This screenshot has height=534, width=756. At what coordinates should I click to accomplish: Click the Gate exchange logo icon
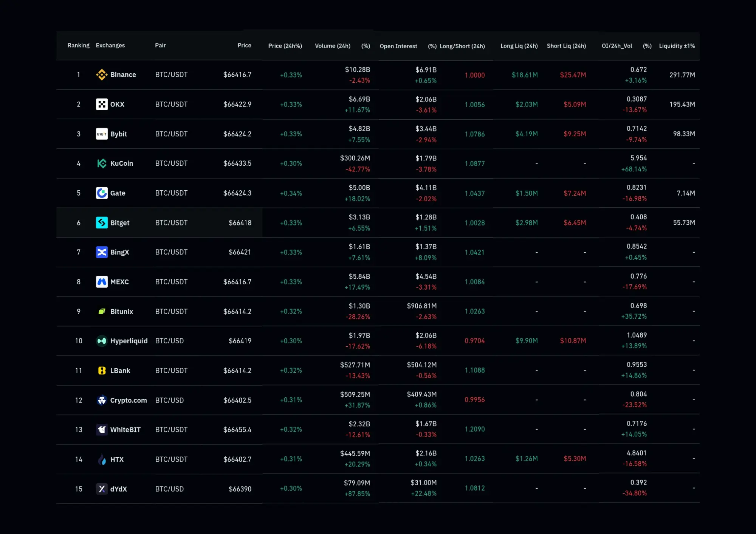102,193
